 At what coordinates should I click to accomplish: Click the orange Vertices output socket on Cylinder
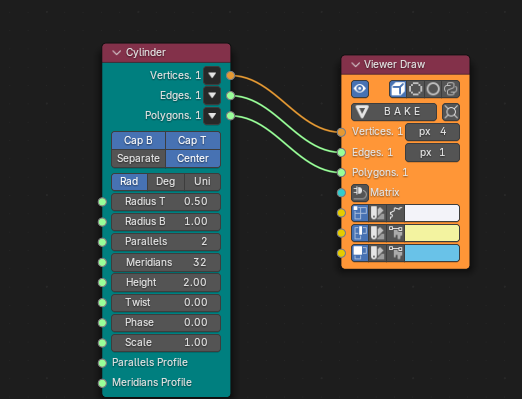point(230,76)
